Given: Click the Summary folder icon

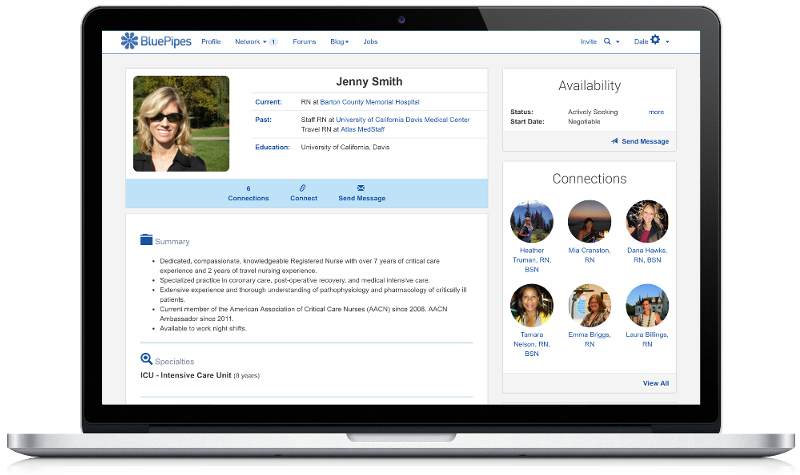Looking at the screenshot, I should pyautogui.click(x=146, y=239).
